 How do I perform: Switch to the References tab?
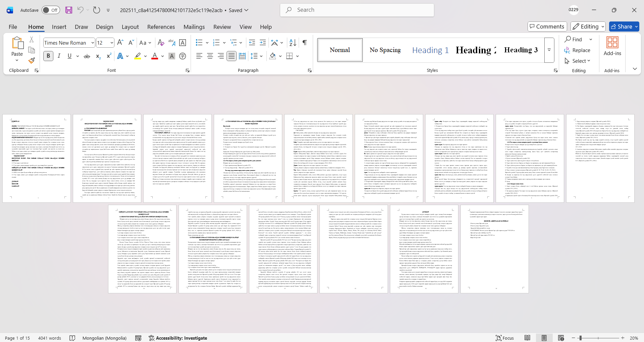coord(161,27)
